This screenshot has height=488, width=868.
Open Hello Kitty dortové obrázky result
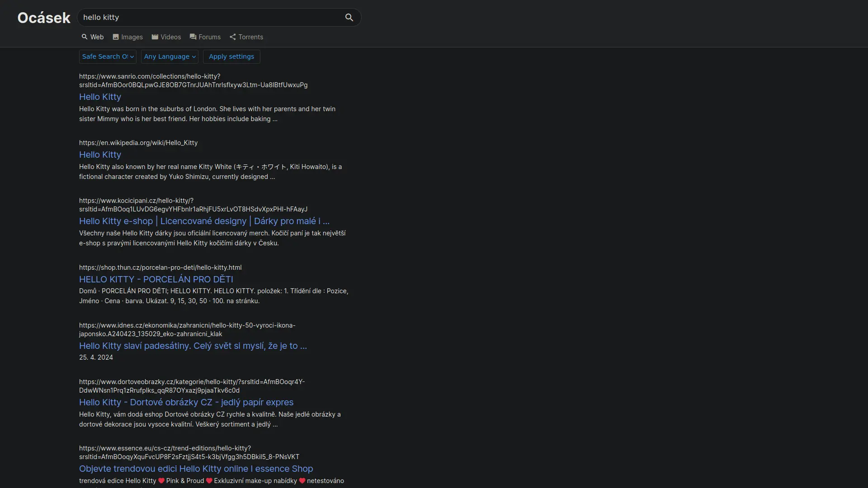(x=187, y=402)
